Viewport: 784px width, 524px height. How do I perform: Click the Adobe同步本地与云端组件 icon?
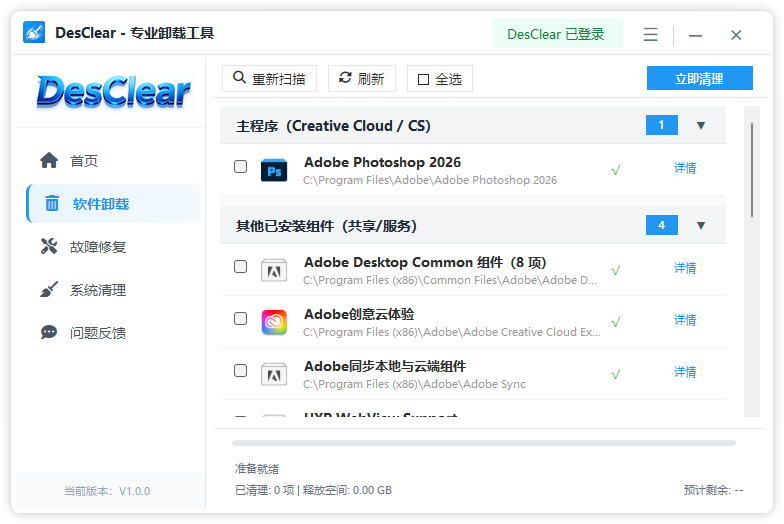[274, 374]
